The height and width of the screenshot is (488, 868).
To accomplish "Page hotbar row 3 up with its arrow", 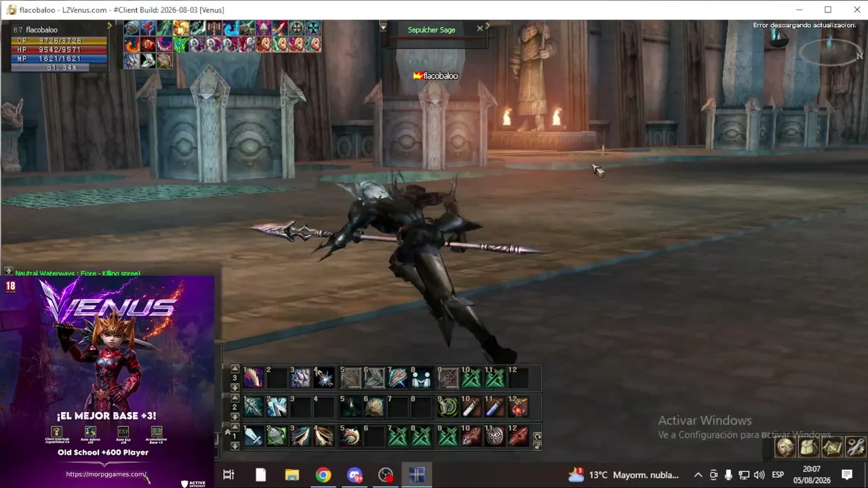I will click(235, 369).
